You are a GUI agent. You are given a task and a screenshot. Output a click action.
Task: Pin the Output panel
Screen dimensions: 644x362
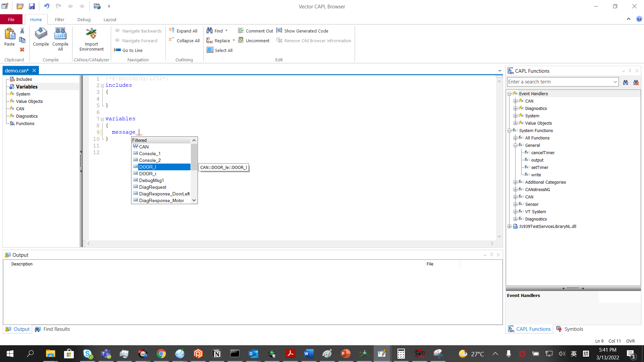[x=491, y=255]
